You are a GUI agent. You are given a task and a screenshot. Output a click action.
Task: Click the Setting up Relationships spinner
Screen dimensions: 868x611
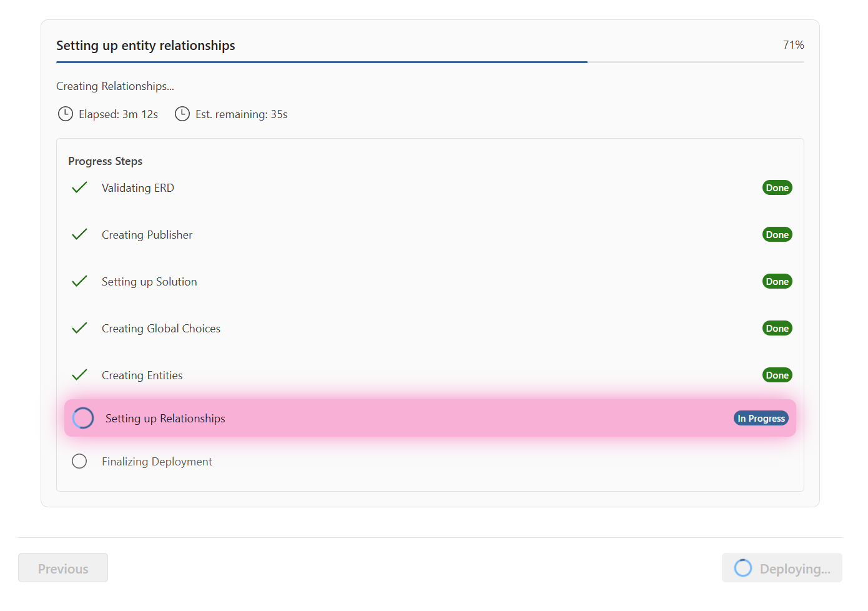(x=83, y=418)
